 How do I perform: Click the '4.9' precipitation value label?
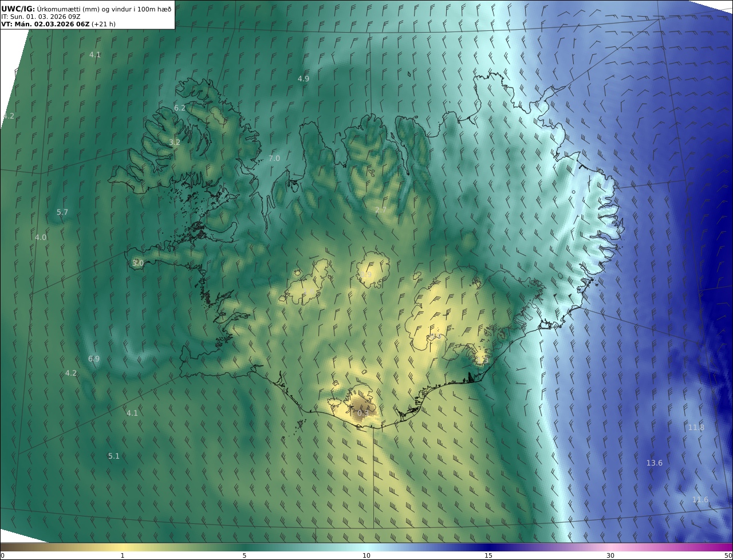coord(304,78)
